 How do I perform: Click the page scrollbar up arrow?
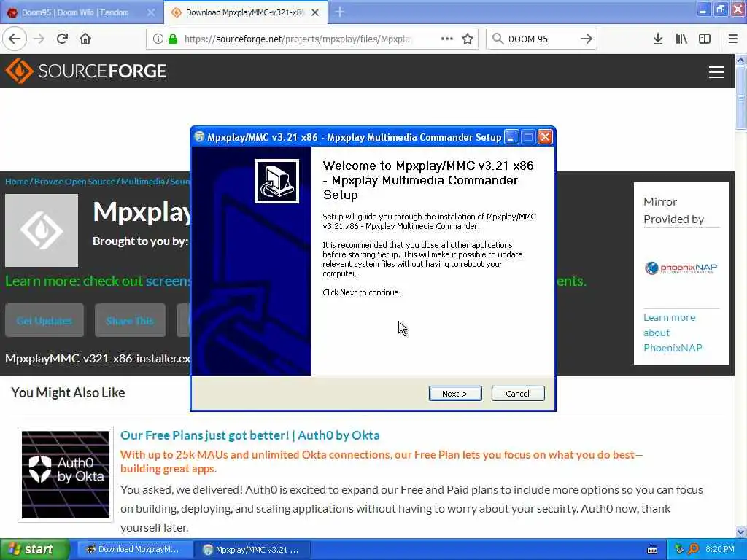741,60
